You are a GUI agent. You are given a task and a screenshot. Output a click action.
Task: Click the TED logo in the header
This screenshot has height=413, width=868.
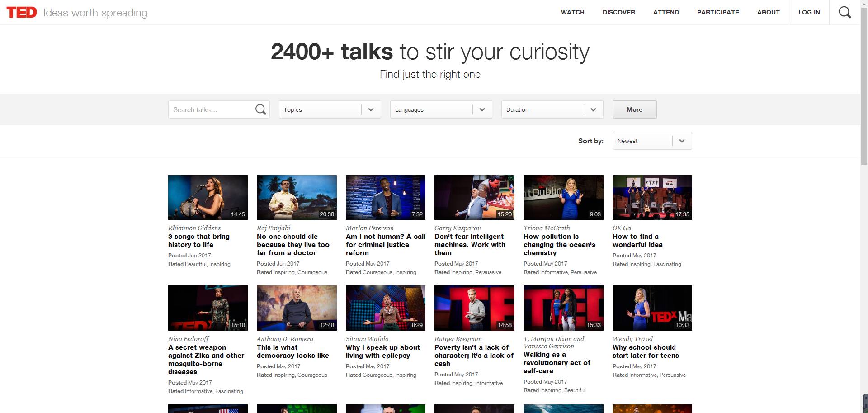coord(22,12)
